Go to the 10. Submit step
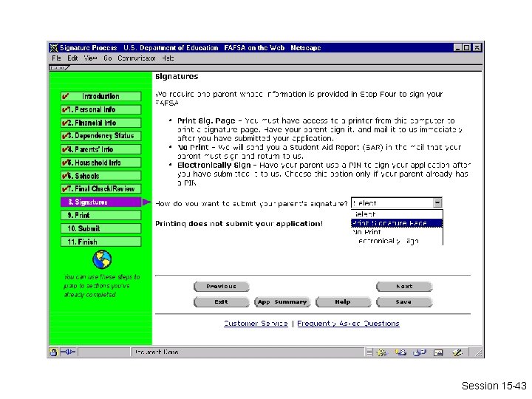Screen dimensions: 532x399 100,228
